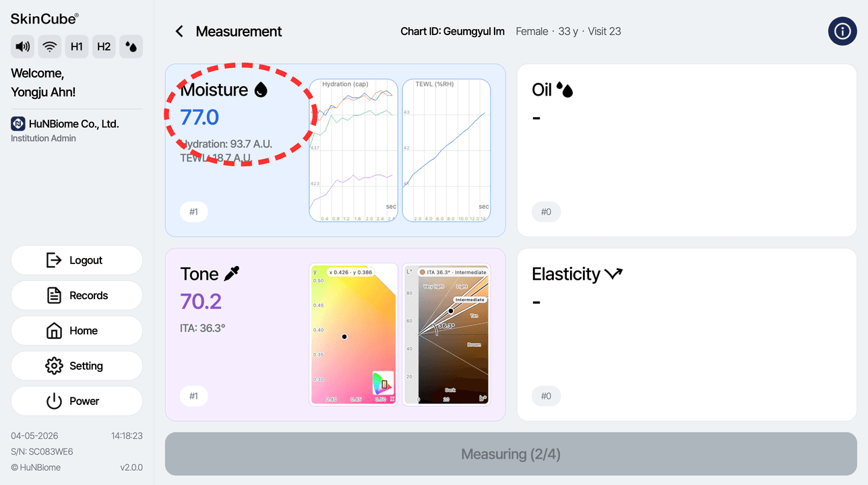Select the Moisture card title
The image size is (868, 485).
214,90
